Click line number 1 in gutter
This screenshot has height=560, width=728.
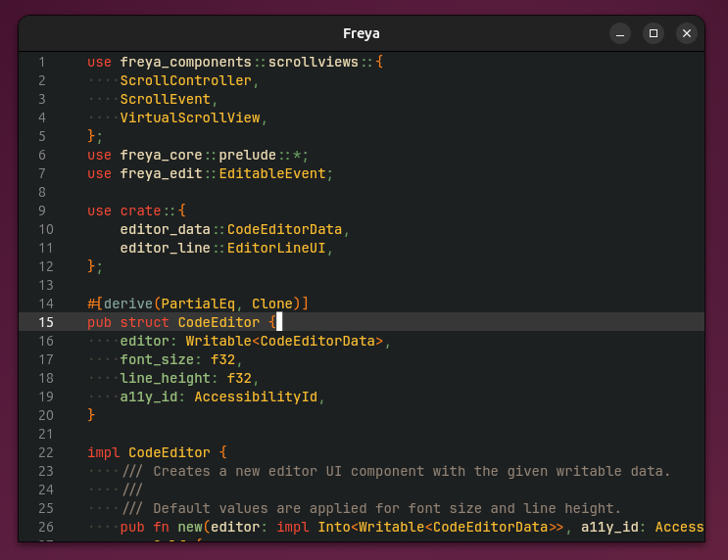pyautogui.click(x=42, y=63)
